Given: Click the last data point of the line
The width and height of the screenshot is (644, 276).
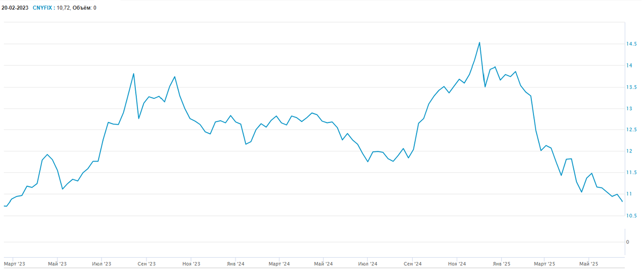Looking at the screenshot, I should [622, 201].
